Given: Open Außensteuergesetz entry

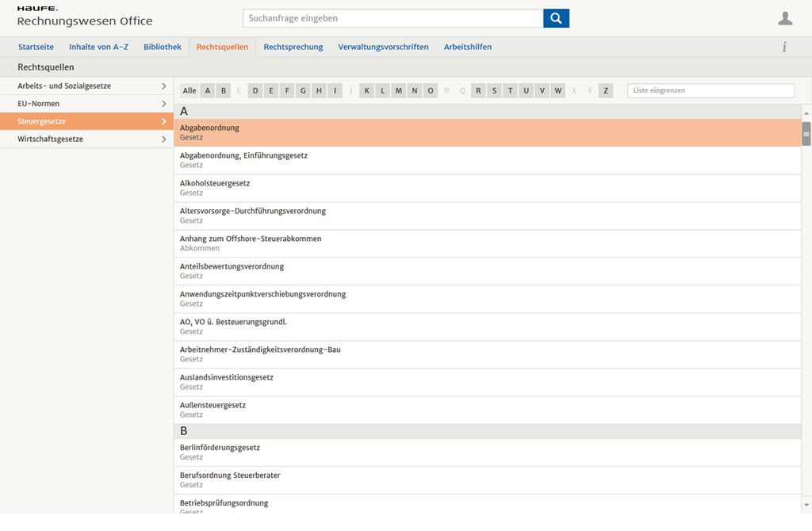Looking at the screenshot, I should 488,410.
